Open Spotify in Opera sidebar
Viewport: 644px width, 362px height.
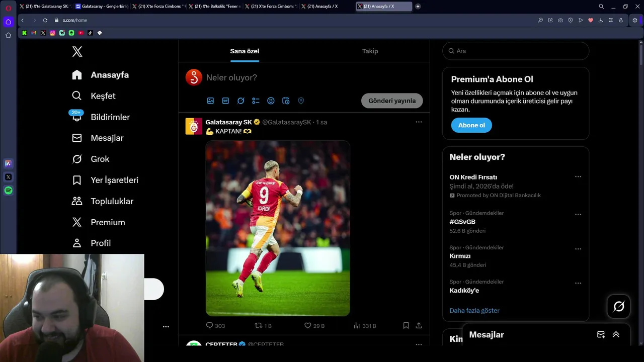pos(8,191)
